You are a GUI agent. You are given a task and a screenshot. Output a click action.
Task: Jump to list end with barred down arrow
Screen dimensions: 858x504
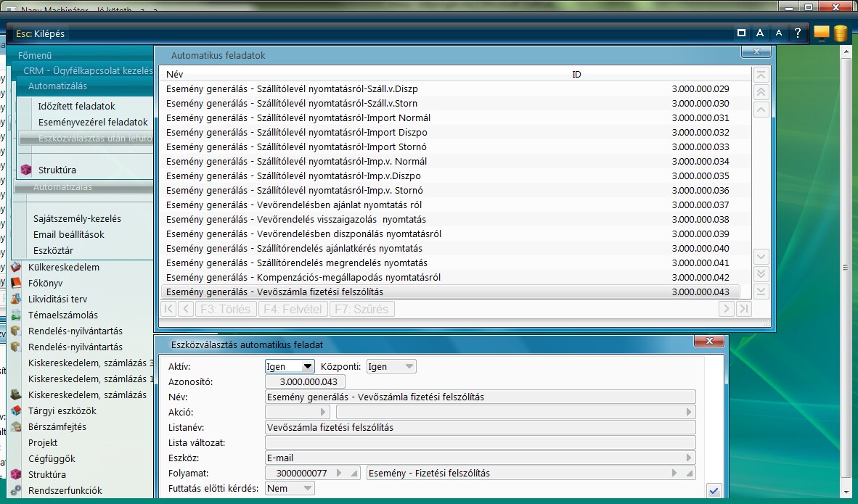click(x=761, y=292)
